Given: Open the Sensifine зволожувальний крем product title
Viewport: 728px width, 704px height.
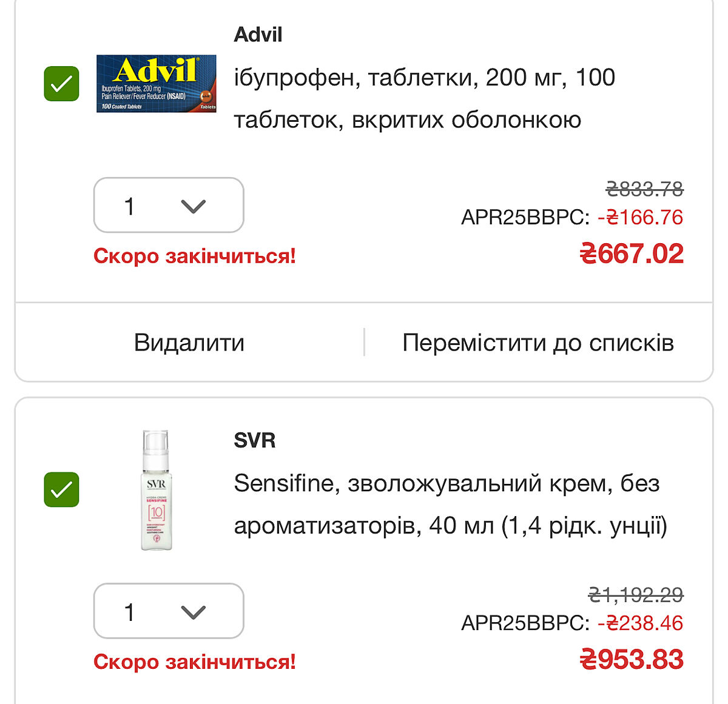Looking at the screenshot, I should 450,504.
